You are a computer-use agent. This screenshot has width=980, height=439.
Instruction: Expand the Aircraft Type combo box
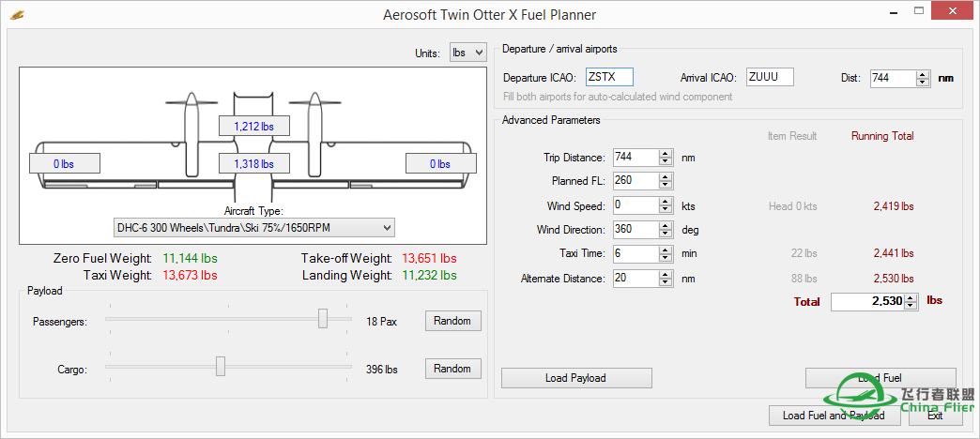pyautogui.click(x=253, y=228)
